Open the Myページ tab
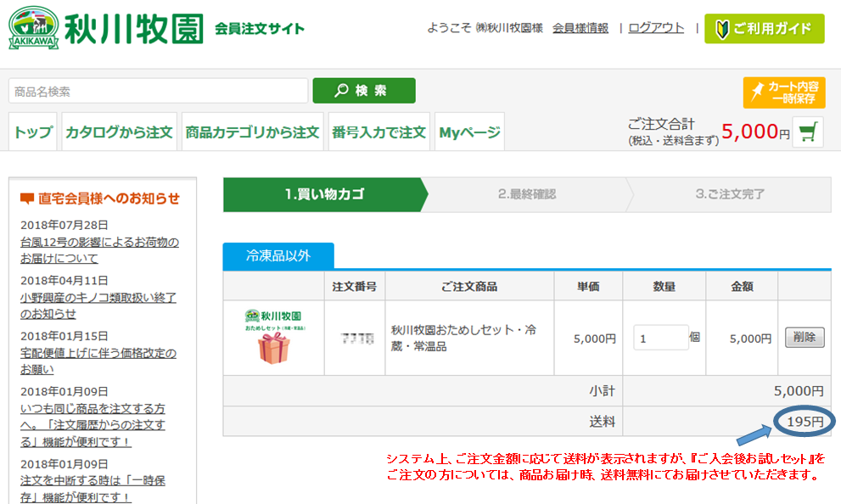 tap(469, 132)
